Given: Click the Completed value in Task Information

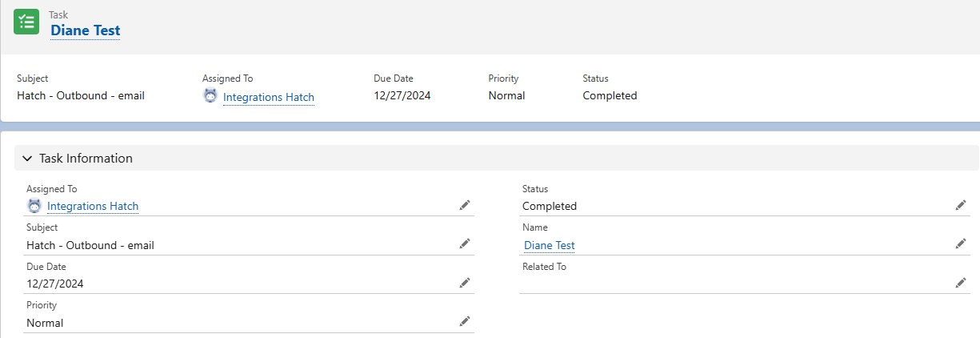Looking at the screenshot, I should coord(549,206).
